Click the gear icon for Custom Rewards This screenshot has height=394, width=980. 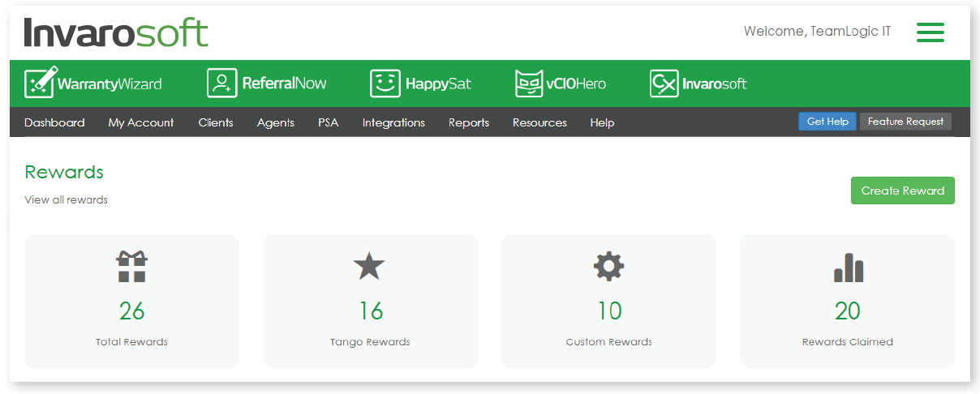[x=608, y=267]
